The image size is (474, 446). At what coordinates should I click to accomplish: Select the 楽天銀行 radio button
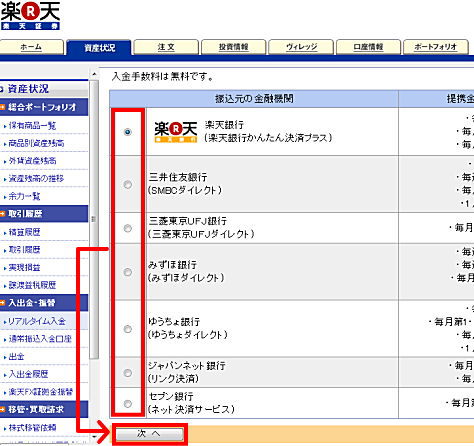pos(127,132)
